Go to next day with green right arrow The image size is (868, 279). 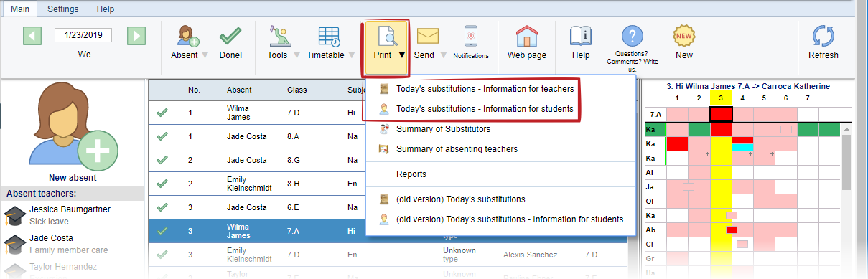(136, 36)
